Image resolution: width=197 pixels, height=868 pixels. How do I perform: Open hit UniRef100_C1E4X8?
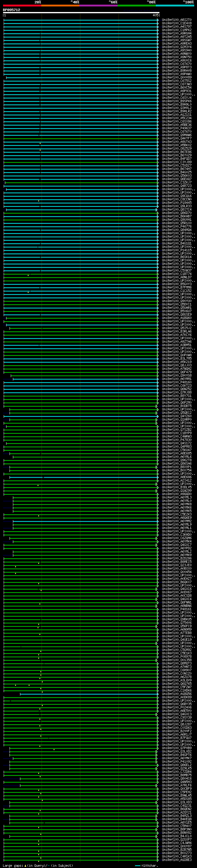point(177,23)
